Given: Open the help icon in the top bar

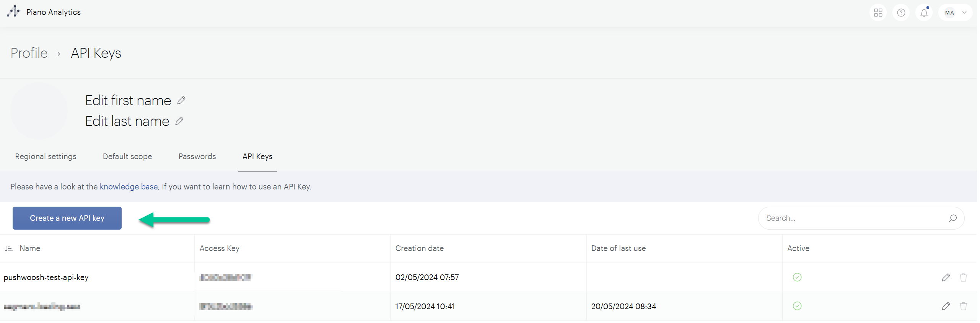Looking at the screenshot, I should (901, 12).
